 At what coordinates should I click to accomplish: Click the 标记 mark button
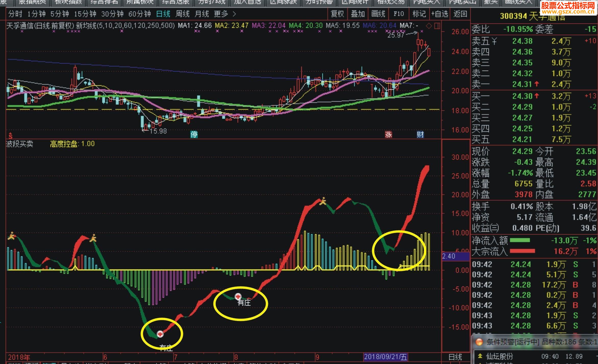[419, 14]
